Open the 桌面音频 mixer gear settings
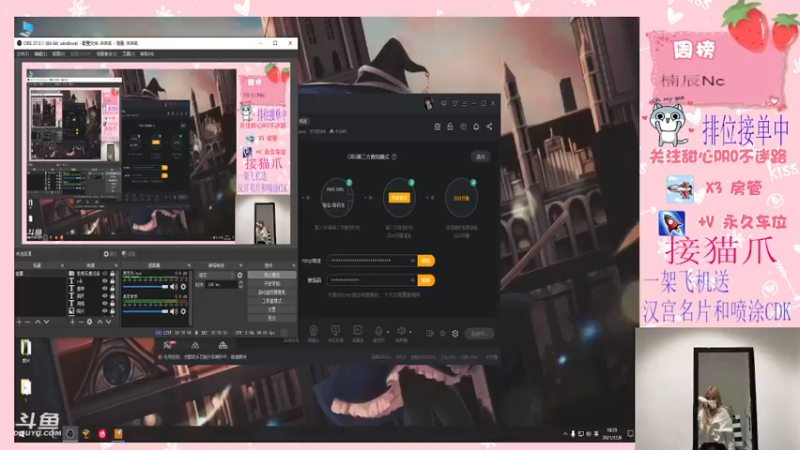The width and height of the screenshot is (800, 450). click(183, 311)
